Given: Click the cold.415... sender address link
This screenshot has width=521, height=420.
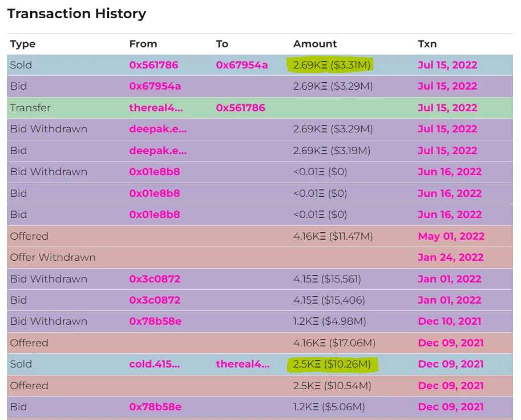Looking at the screenshot, I should [x=155, y=364].
